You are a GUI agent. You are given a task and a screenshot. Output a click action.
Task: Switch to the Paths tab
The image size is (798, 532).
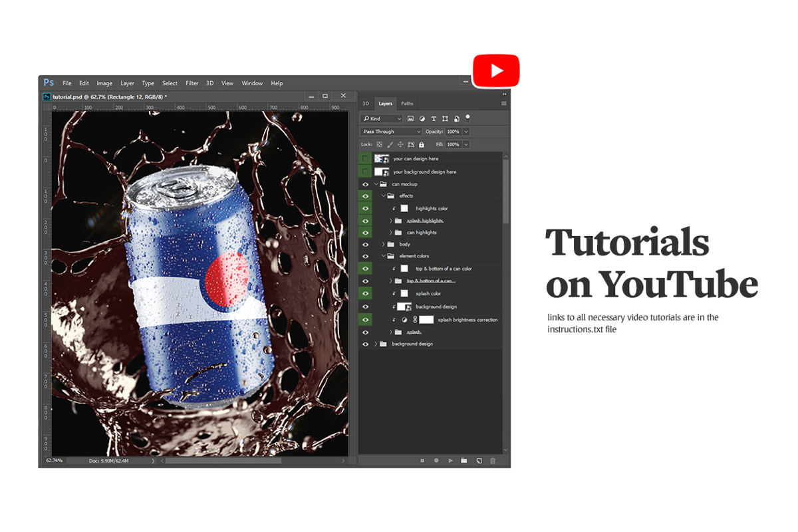pos(407,103)
